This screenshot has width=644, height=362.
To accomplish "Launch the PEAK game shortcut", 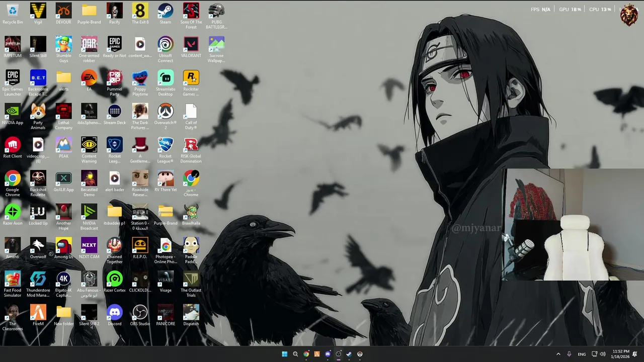I will coord(63,148).
